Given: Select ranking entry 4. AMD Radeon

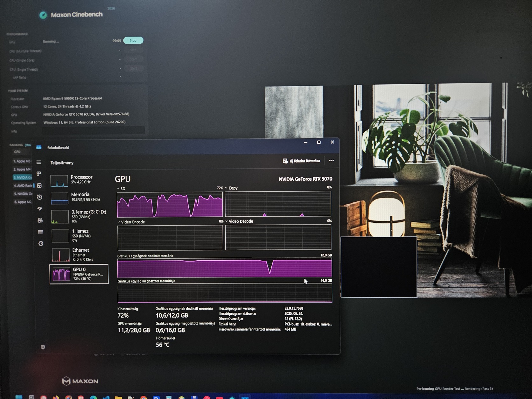Looking at the screenshot, I should pos(23,185).
